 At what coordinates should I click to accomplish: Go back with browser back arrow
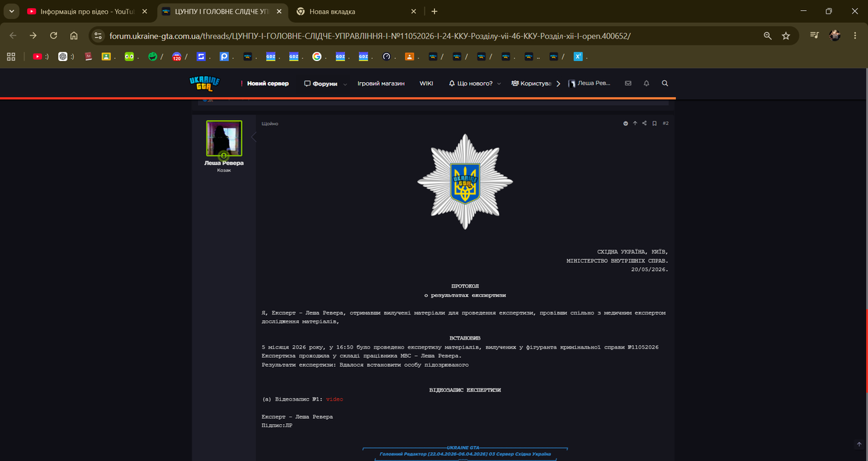(x=13, y=35)
